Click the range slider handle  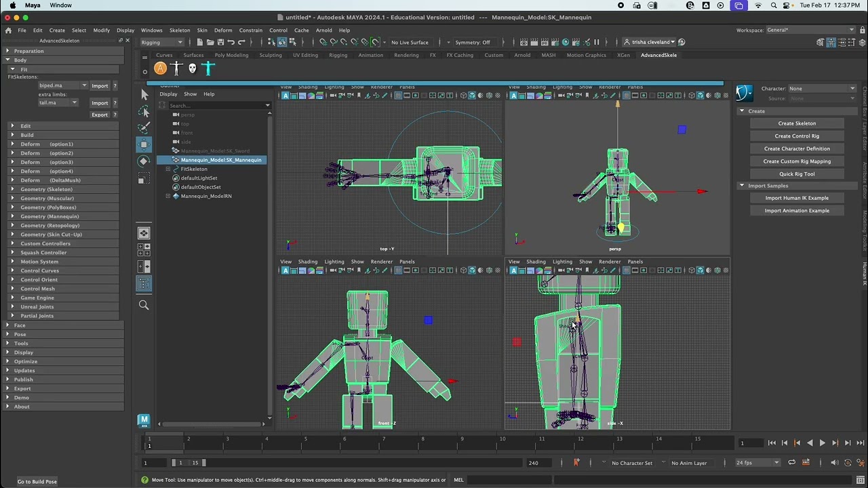click(203, 463)
